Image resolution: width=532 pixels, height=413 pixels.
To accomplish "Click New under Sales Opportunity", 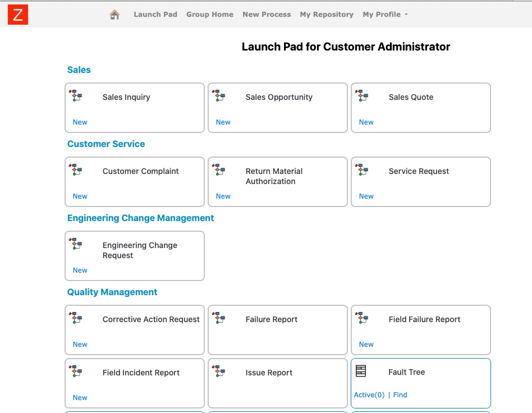I will click(223, 122).
